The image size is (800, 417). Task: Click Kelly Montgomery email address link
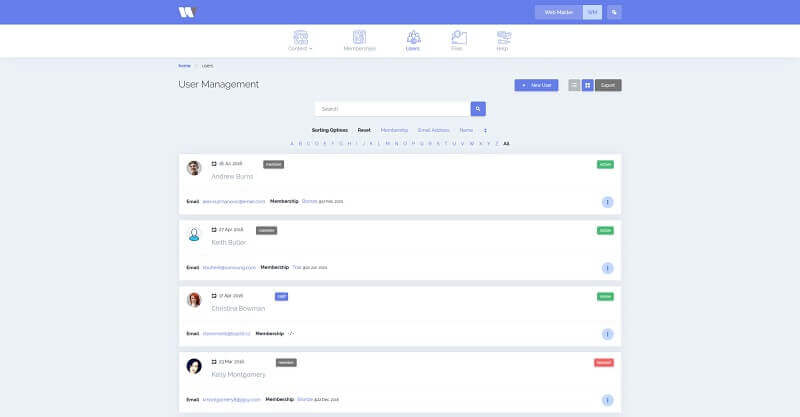[x=232, y=400]
